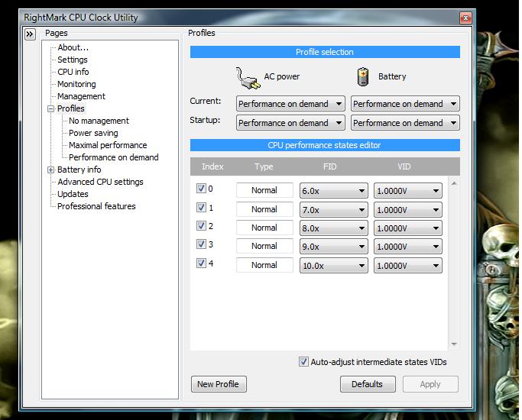Open the 9.0x FID dropdown
This screenshot has height=420, width=522.
333,247
